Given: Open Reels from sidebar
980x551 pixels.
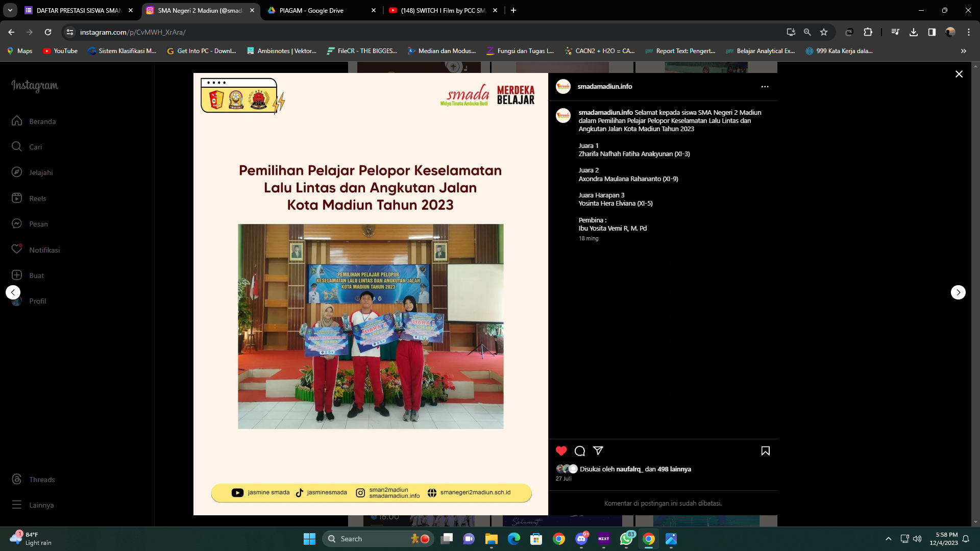Looking at the screenshot, I should [29, 198].
